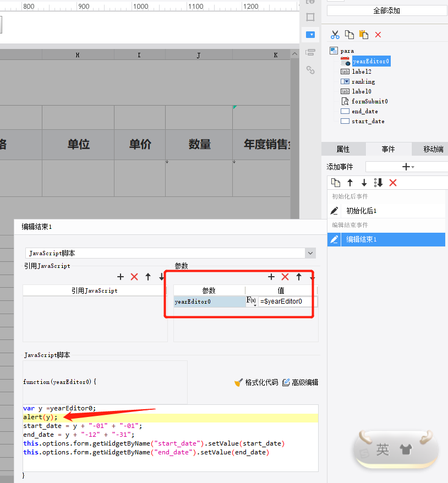448x483 pixels.
Task: Select column H header
Action: point(78,55)
